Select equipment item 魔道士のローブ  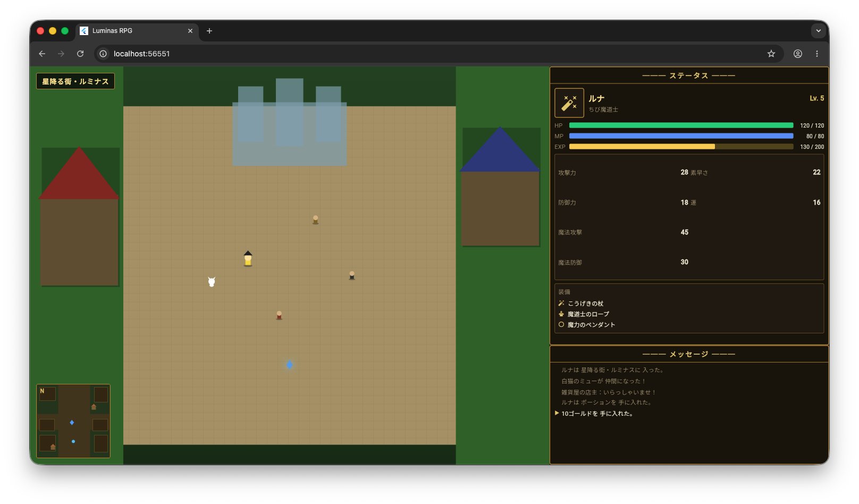click(x=588, y=314)
